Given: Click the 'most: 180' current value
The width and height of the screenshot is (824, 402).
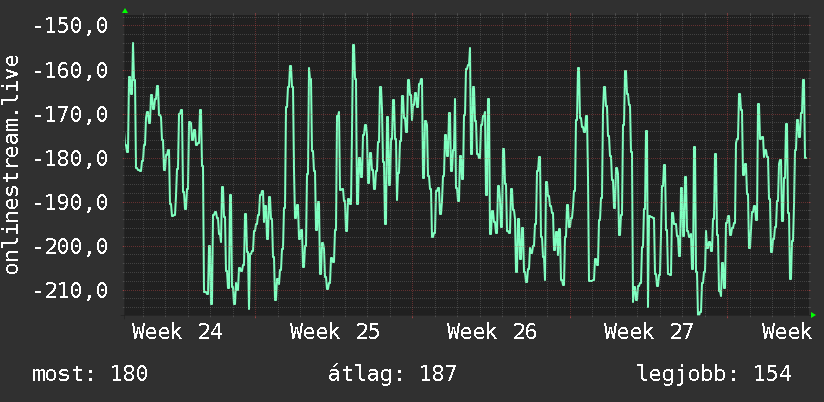Looking at the screenshot, I should 90,374.
